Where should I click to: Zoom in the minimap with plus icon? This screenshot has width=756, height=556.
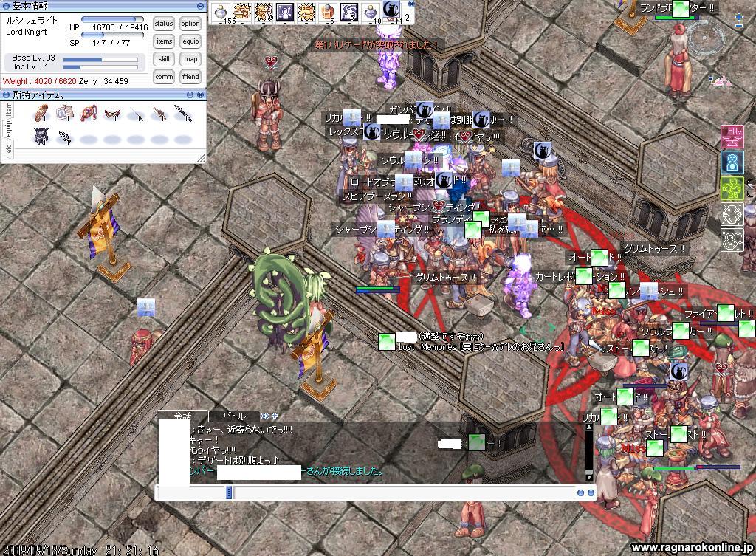tap(739, 16)
